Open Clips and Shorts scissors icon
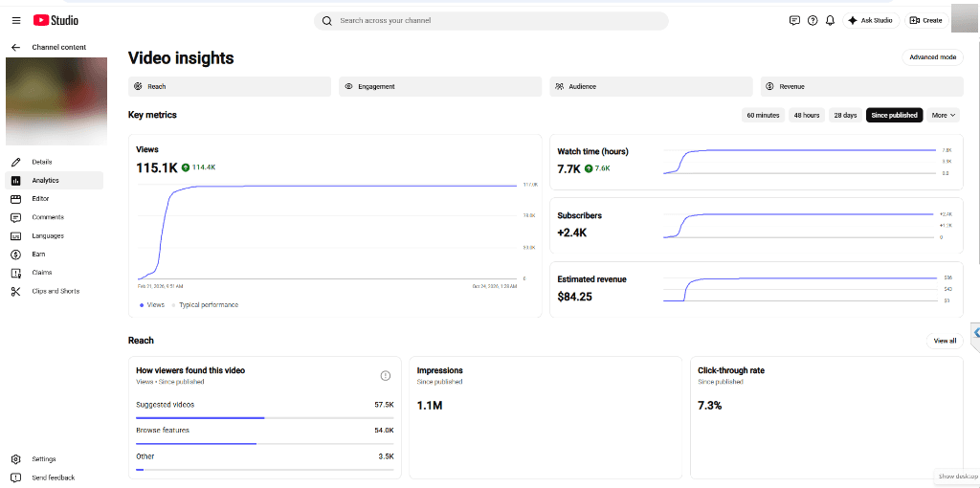The height and width of the screenshot is (488, 980). 16,291
